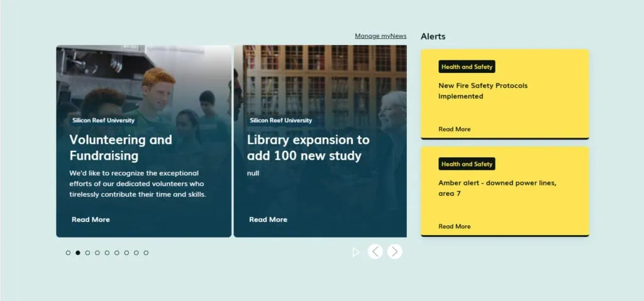Read More on Fire Safety Protocols alert
644x301 pixels.
pyautogui.click(x=454, y=129)
